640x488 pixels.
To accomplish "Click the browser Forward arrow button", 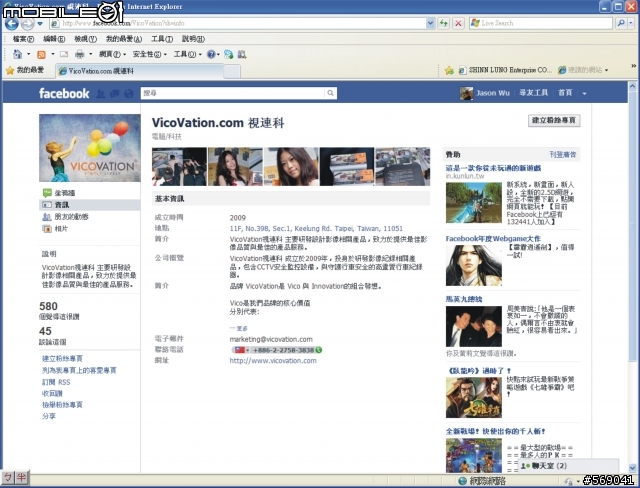I will tap(27, 24).
